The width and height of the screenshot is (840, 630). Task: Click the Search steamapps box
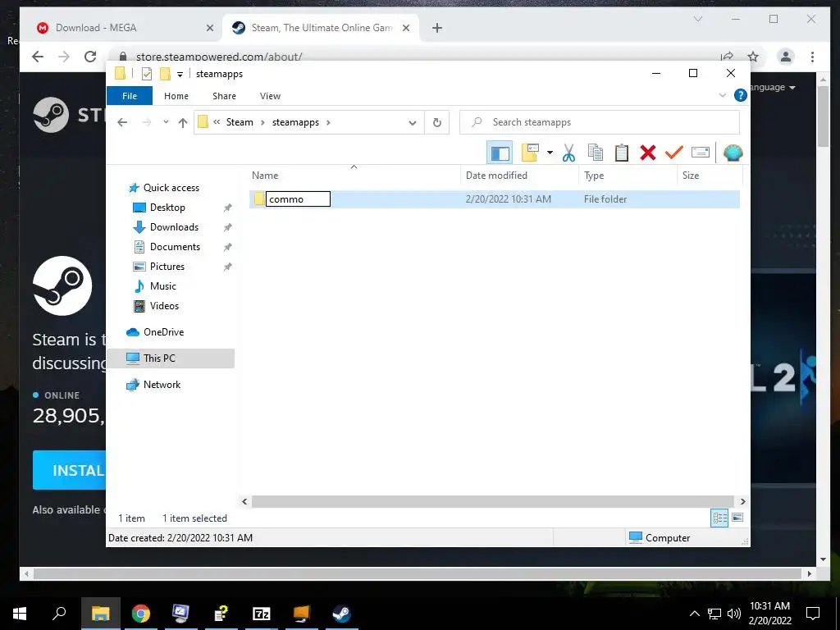[600, 122]
